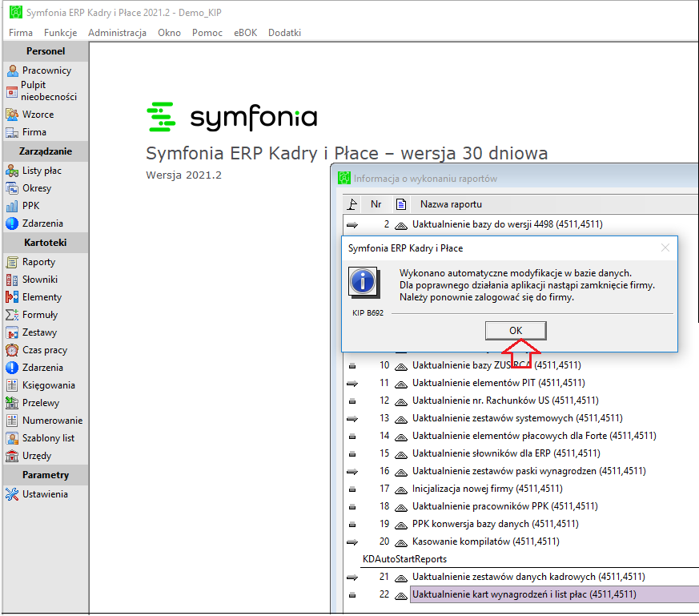The width and height of the screenshot is (699, 616).
Task: Open the Dodatki menu
Action: pos(284,33)
